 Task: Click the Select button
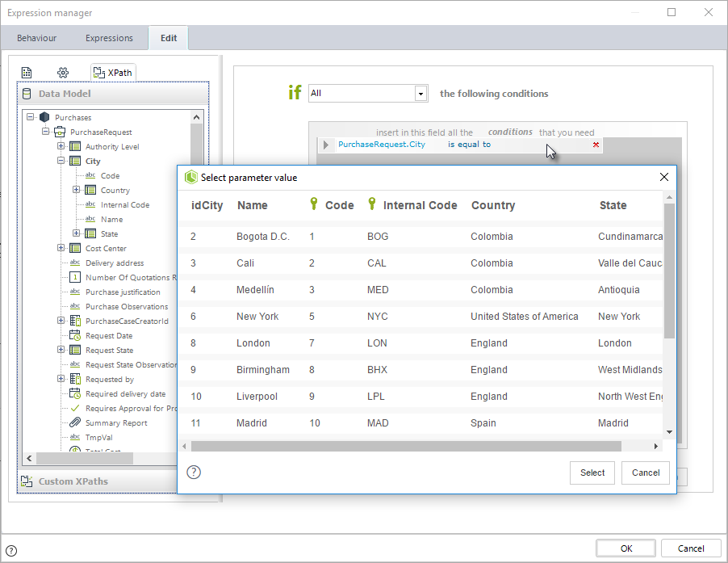point(592,473)
